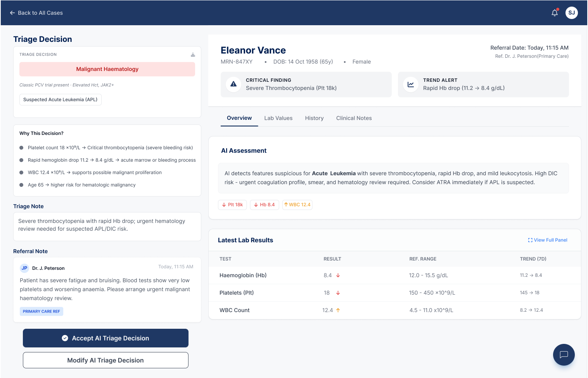
Task: Accept AI Triage Decision
Action: point(105,338)
